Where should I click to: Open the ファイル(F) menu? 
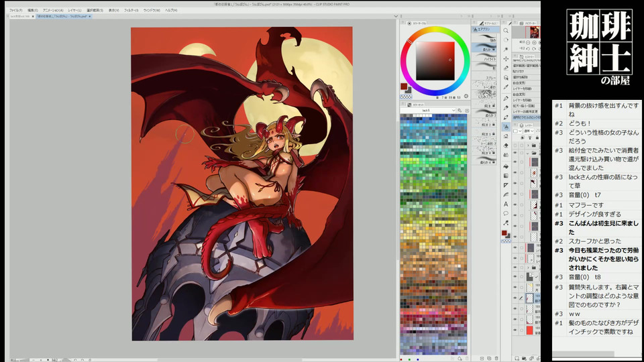15,10
